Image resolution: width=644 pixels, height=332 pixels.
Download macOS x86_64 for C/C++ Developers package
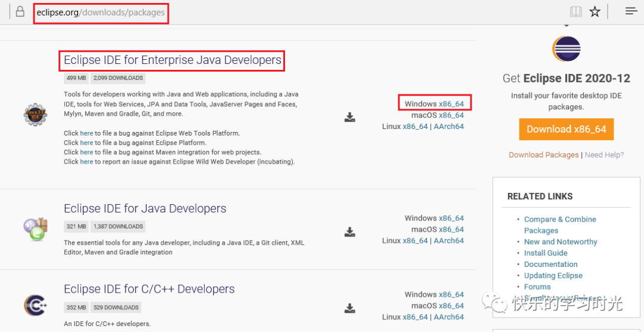click(x=451, y=306)
